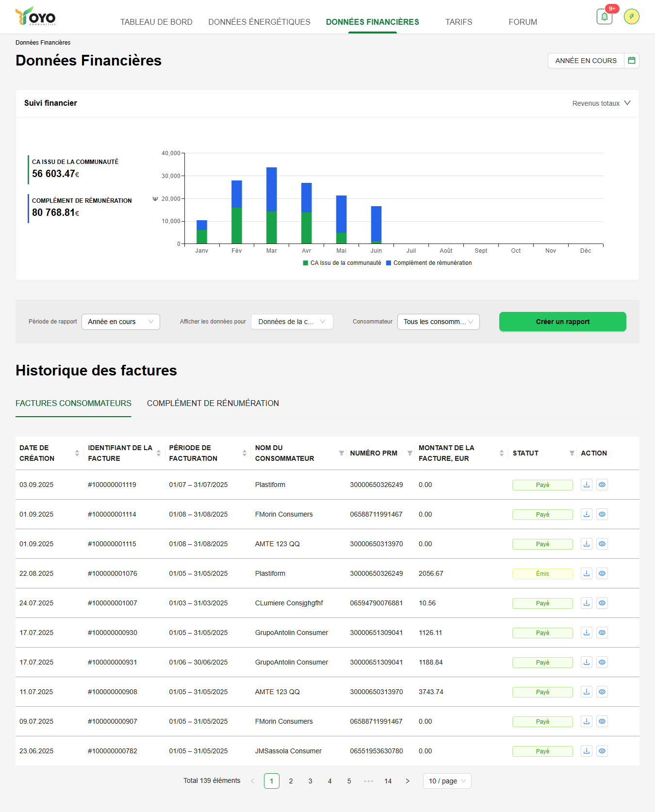The image size is (655, 812).
Task: Filter invoices by Statut column
Action: pos(572,453)
